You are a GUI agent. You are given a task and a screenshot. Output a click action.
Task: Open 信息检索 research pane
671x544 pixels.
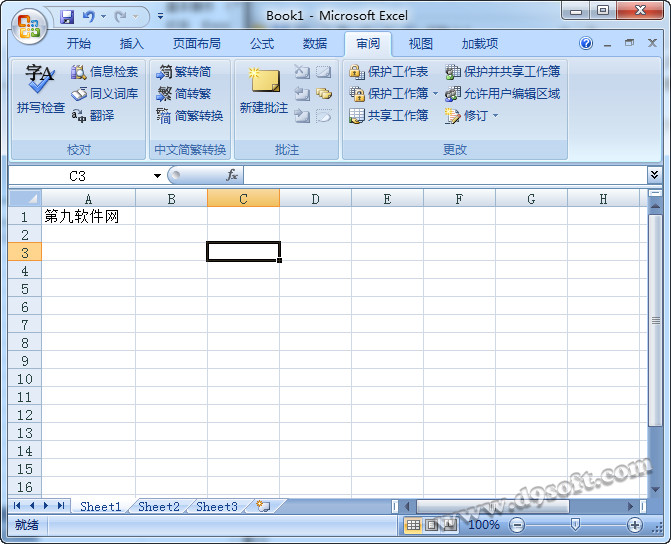click(104, 71)
